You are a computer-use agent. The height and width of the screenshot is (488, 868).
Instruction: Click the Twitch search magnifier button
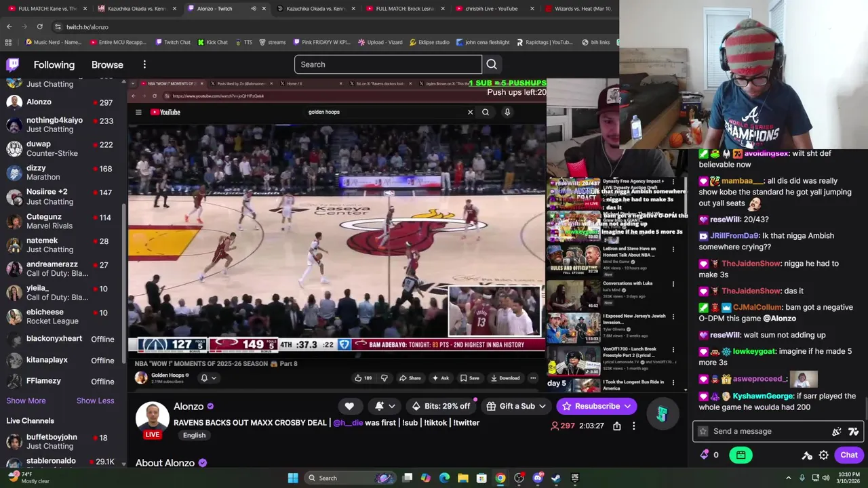492,64
